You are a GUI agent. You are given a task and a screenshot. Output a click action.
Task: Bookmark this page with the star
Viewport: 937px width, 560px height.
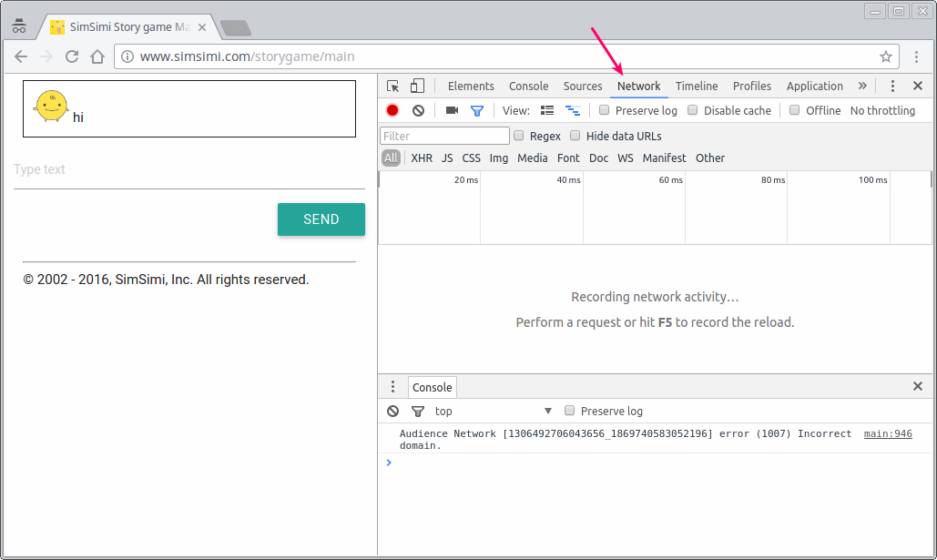886,56
